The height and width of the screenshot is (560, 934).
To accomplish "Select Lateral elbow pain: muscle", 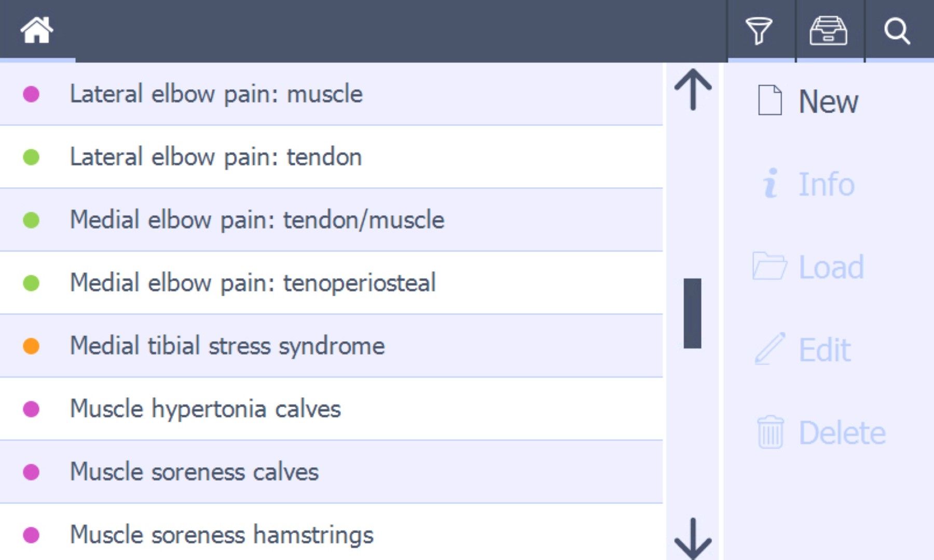I will 216,94.
